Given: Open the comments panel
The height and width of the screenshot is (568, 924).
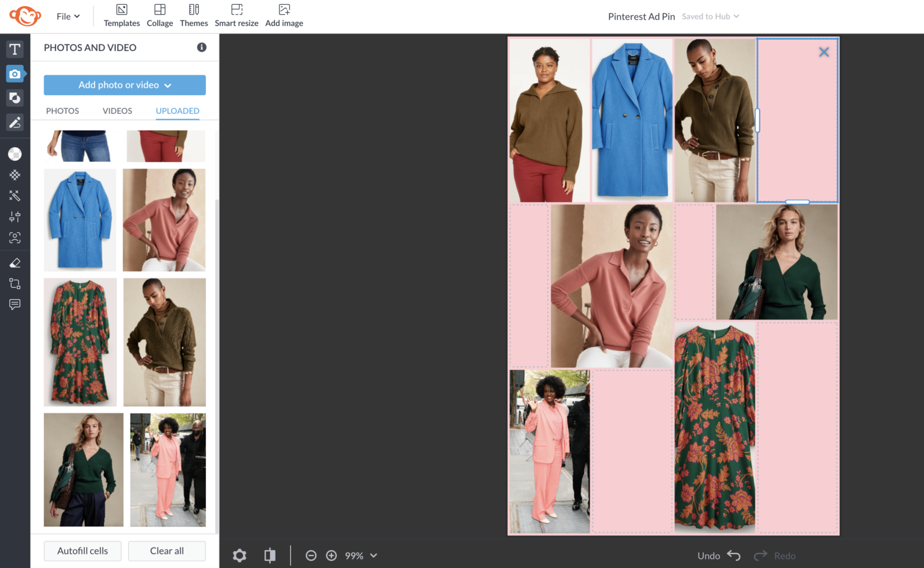Looking at the screenshot, I should (14, 304).
